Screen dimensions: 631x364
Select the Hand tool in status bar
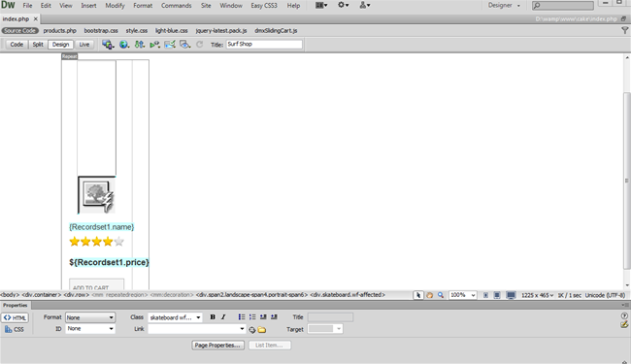pyautogui.click(x=430, y=295)
